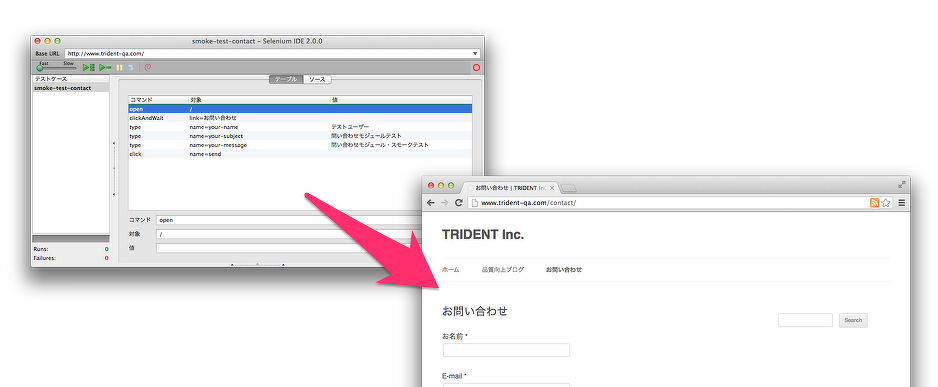Viewport: 938px width, 387px height.
Task: Open the Base URL dropdown arrow
Action: tap(475, 53)
